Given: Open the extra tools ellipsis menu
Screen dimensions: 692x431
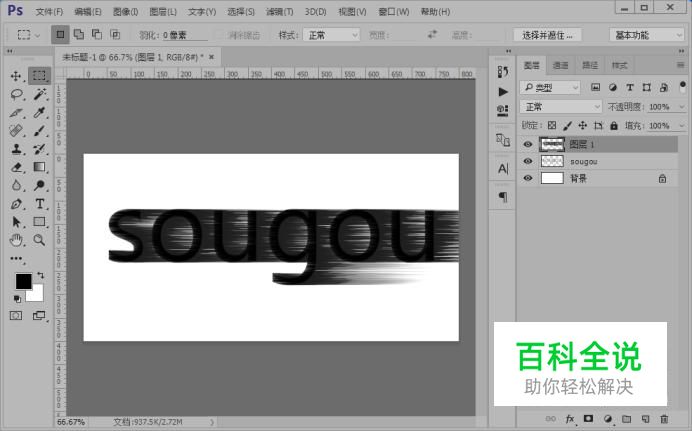Looking at the screenshot, I should coord(16,259).
